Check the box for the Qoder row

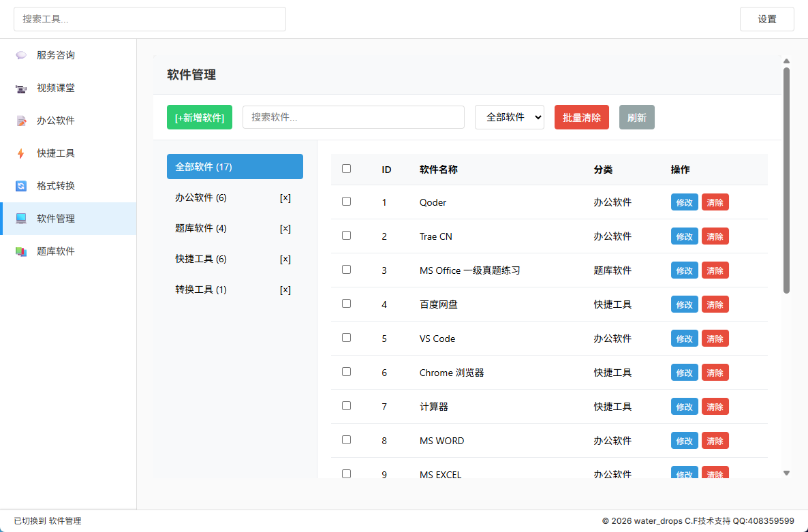click(x=346, y=202)
